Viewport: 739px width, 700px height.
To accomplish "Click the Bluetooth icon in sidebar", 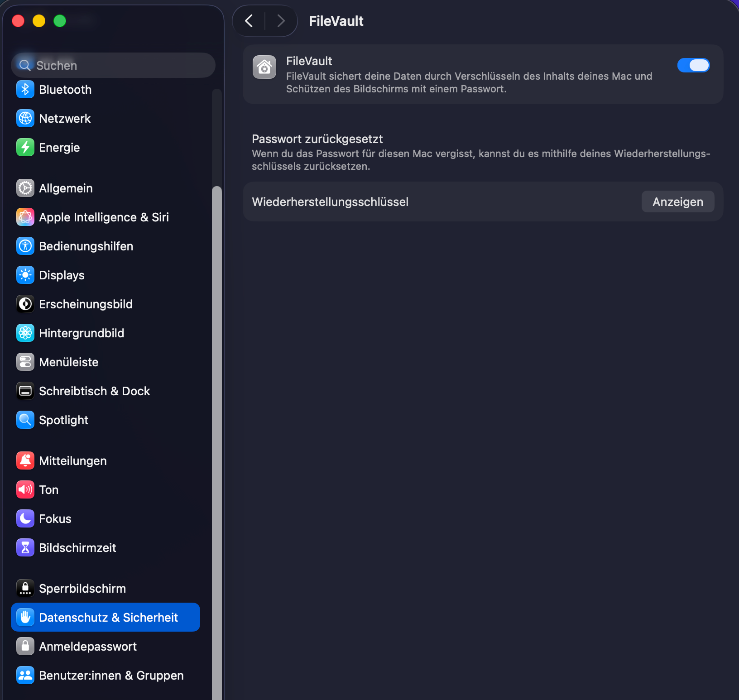I will [x=25, y=90].
